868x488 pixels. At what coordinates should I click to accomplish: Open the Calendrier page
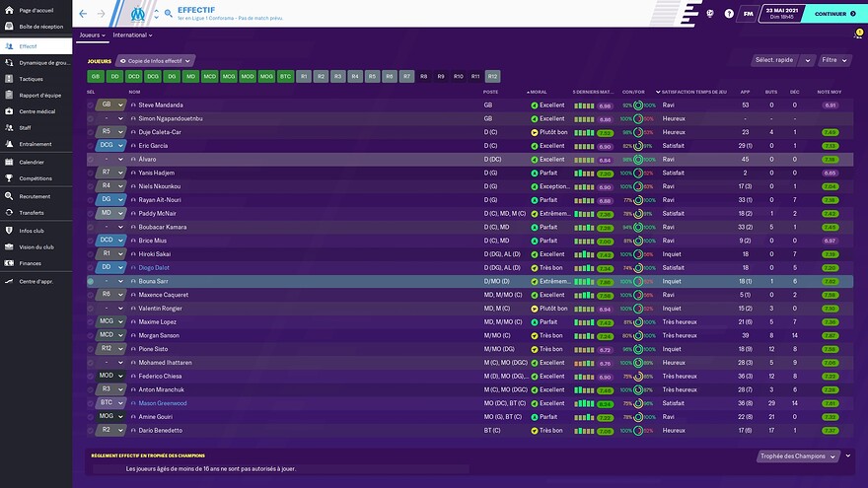click(x=31, y=162)
